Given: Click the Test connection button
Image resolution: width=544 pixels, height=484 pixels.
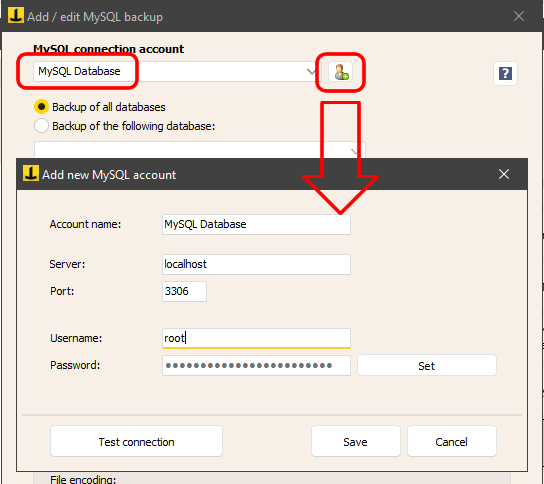Looking at the screenshot, I should (x=136, y=441).
